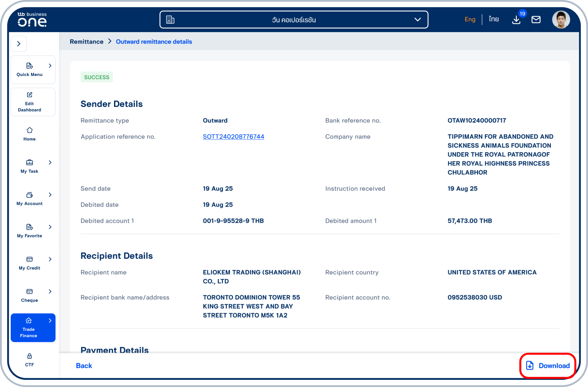Go to Home via sidebar icon
This screenshot has height=387, width=588.
[29, 134]
